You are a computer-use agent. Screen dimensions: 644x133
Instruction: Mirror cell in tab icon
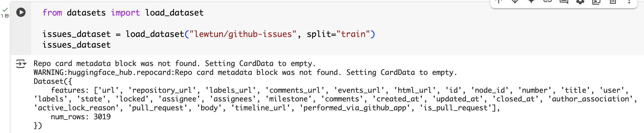(x=597, y=2)
